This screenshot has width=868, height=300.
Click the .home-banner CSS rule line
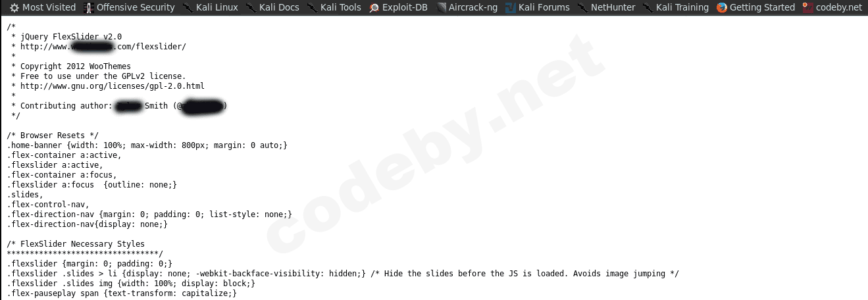pos(147,145)
